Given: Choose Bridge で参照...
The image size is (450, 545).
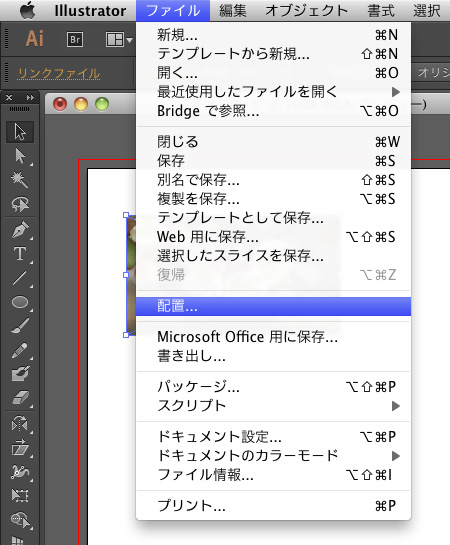Looking at the screenshot, I should click(273, 111).
